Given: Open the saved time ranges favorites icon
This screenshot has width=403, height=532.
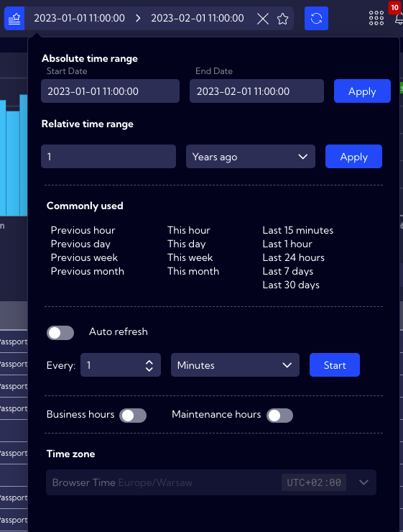Looking at the screenshot, I should [x=14, y=18].
